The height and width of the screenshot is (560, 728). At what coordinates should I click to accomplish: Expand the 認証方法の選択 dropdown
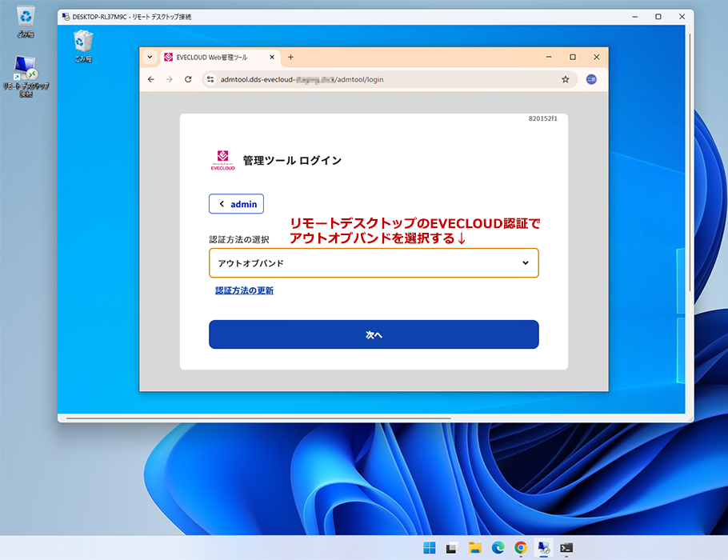coord(373,263)
